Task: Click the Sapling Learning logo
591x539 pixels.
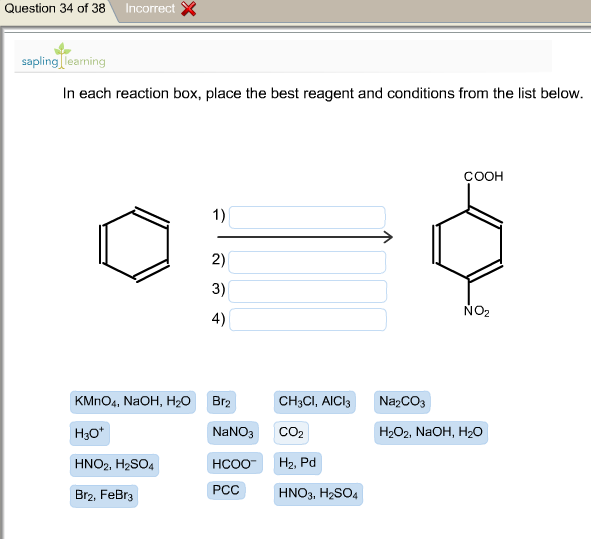Action: pos(63,56)
